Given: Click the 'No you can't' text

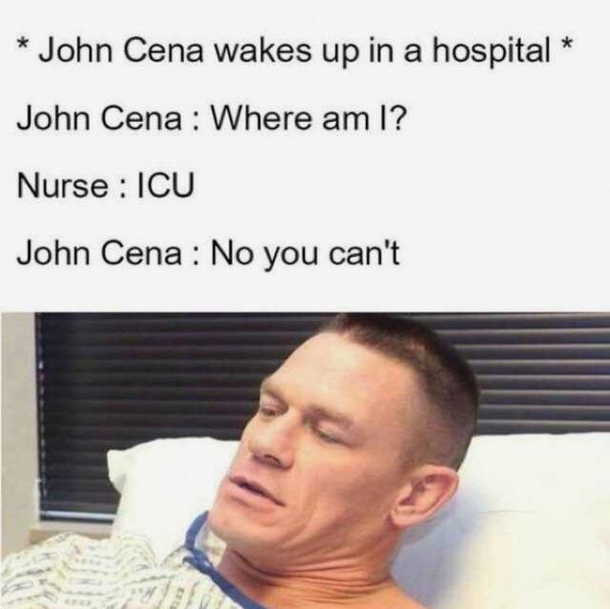Looking at the screenshot, I should pyautogui.click(x=305, y=254).
